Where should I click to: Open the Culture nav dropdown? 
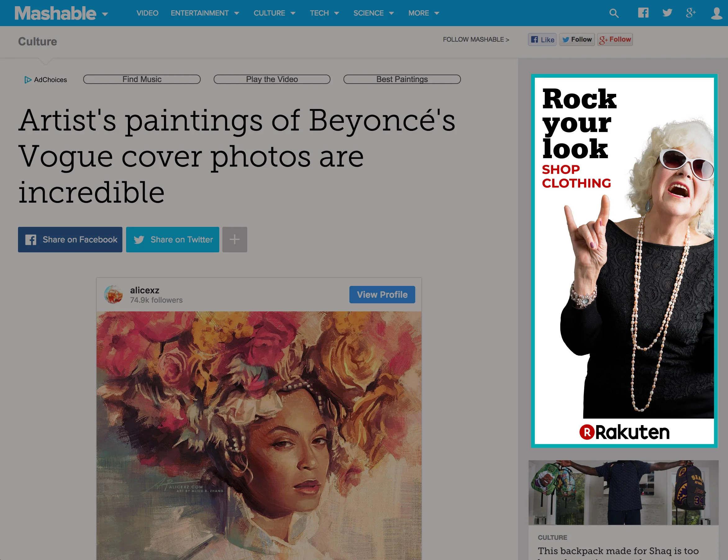pos(293,13)
